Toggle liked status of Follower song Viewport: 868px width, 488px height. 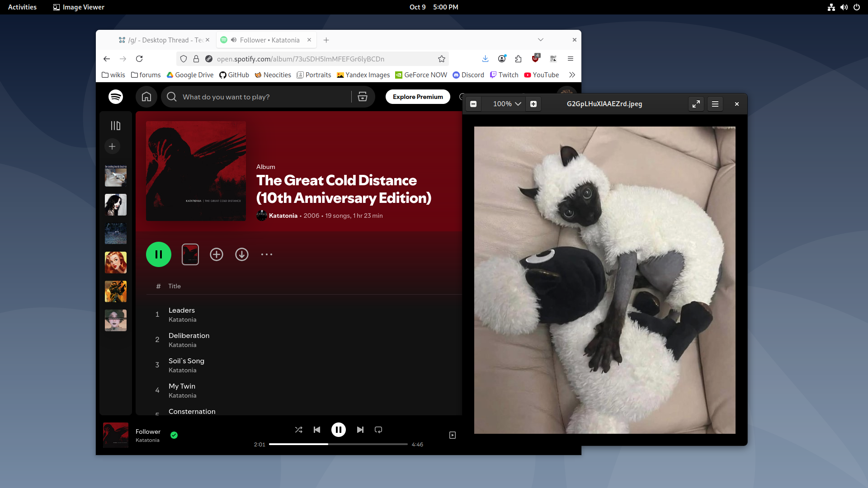coord(174,435)
